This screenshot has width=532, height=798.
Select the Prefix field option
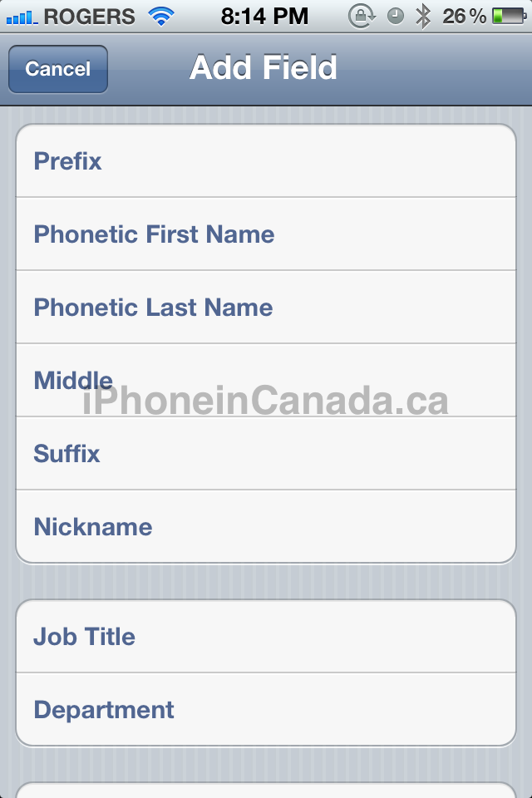point(266,160)
